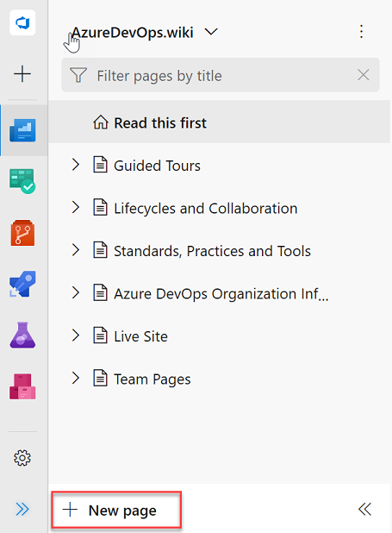
Task: Open the Live Site page
Action: pyautogui.click(x=140, y=336)
